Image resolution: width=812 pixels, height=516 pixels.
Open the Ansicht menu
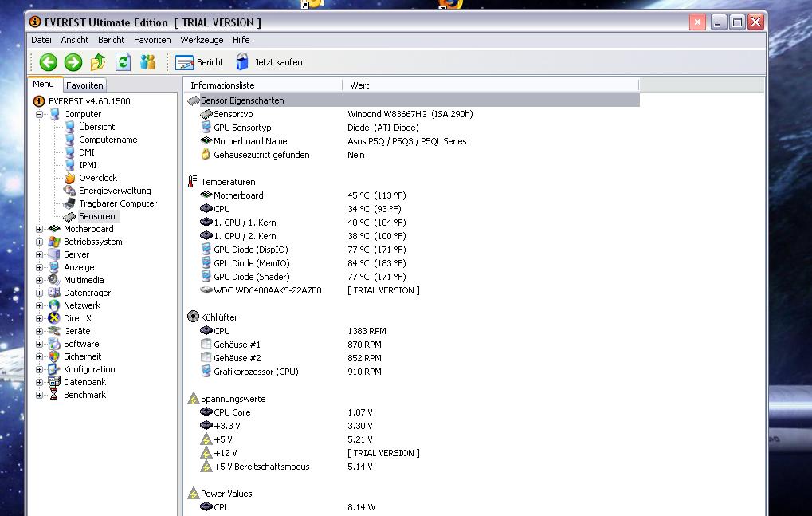click(75, 40)
